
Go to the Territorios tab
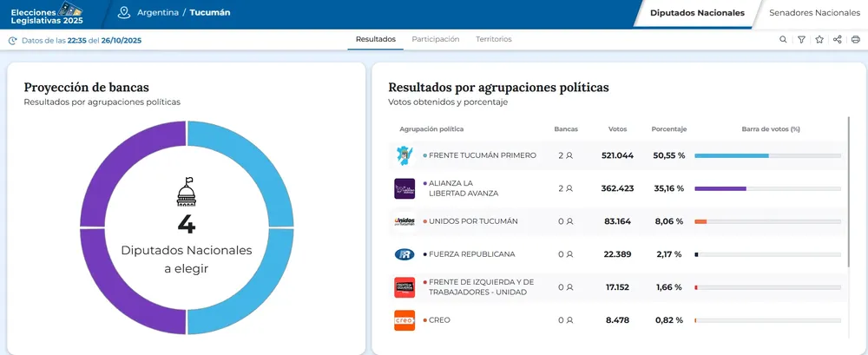tap(493, 40)
